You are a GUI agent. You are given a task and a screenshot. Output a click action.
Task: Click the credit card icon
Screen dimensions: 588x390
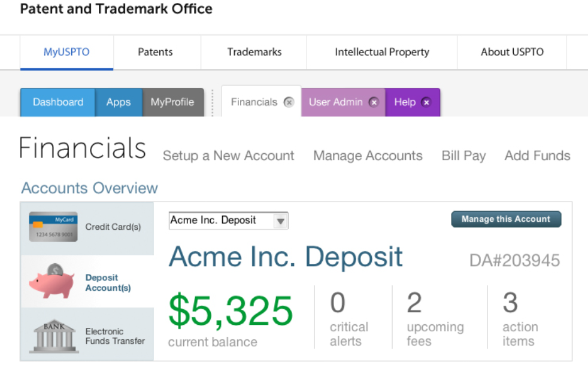point(53,227)
